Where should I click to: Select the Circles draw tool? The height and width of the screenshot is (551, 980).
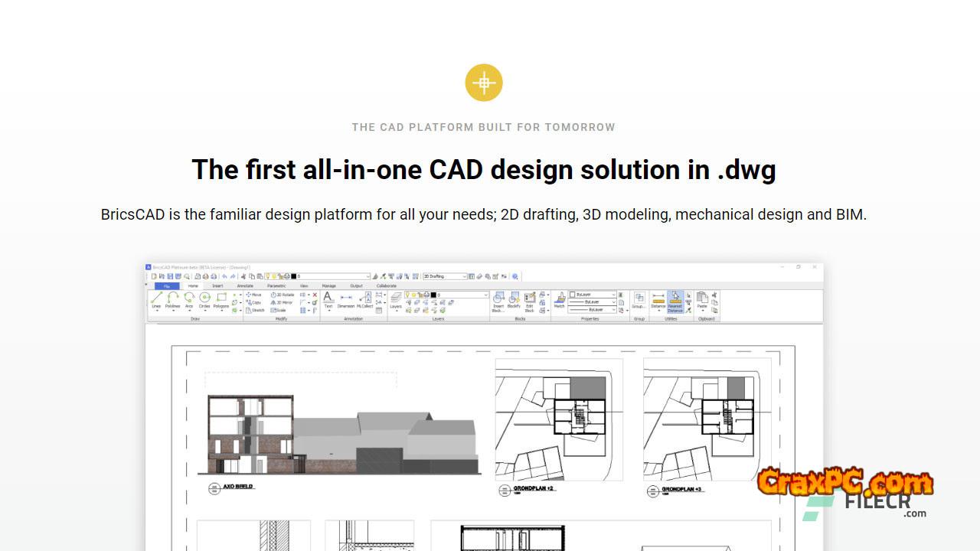(x=204, y=300)
